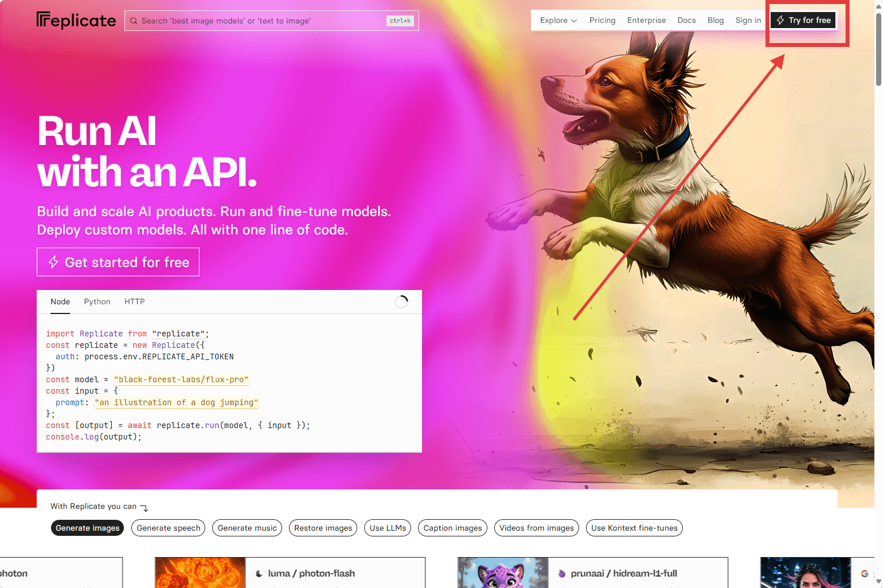The width and height of the screenshot is (883, 588).
Task: Click the lightning icon in Get started for free
Action: [x=53, y=262]
